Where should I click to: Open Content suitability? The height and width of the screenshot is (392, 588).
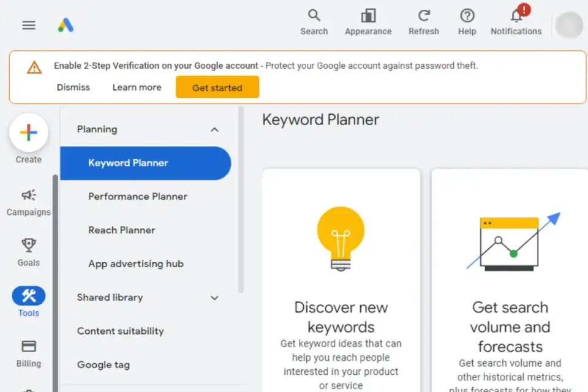121,331
